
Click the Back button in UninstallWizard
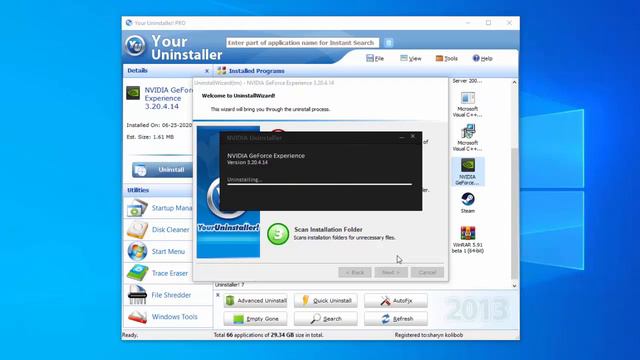coord(355,272)
